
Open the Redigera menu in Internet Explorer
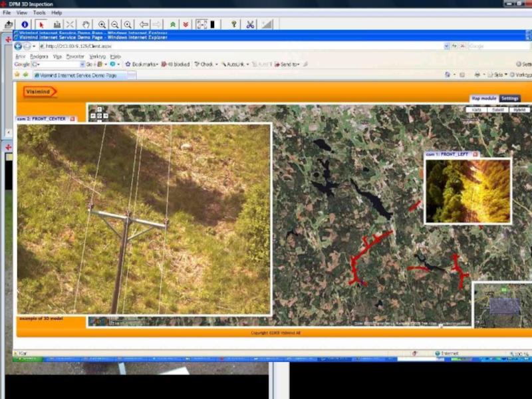pos(39,57)
